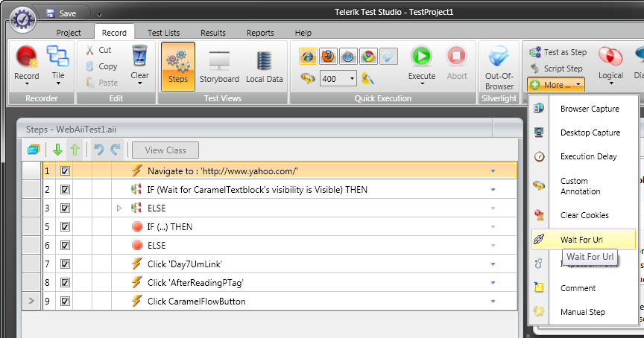The image size is (644, 338).
Task: Toggle checkbox for step 7 Day7UmLink
Action: coord(65,264)
